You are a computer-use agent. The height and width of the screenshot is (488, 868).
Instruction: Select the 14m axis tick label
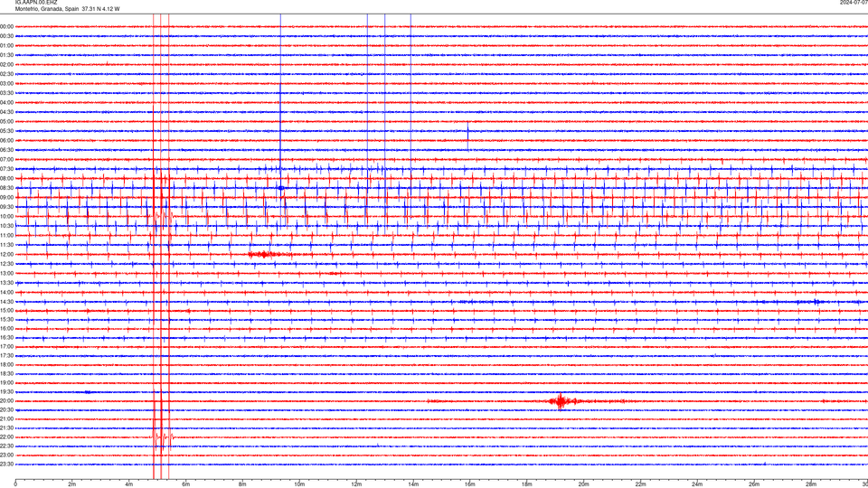pos(413,484)
